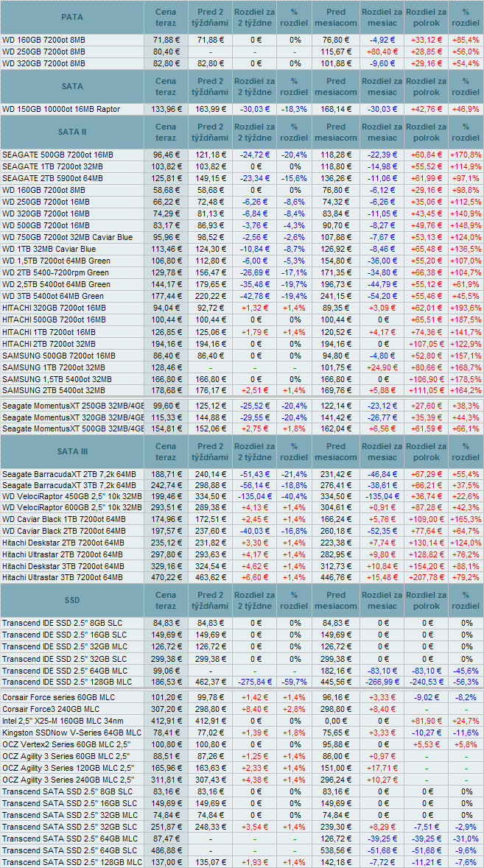Click the PATA section header

coord(72,17)
